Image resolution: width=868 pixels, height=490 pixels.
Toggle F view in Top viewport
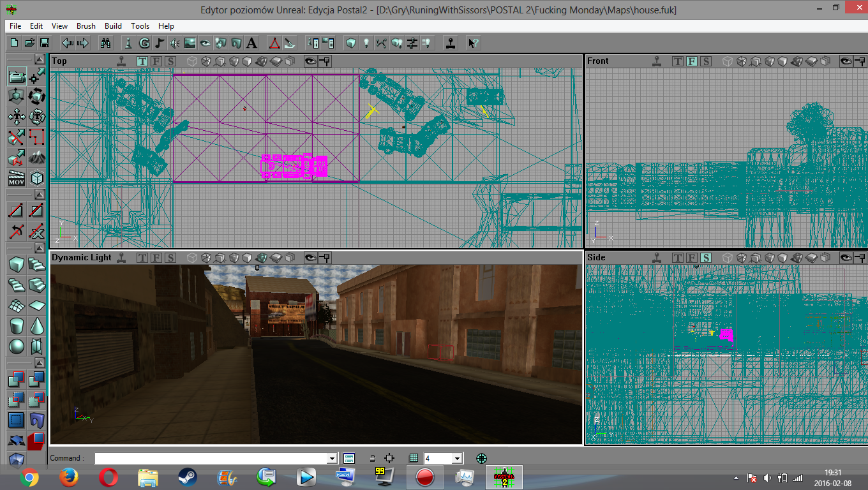coord(156,61)
